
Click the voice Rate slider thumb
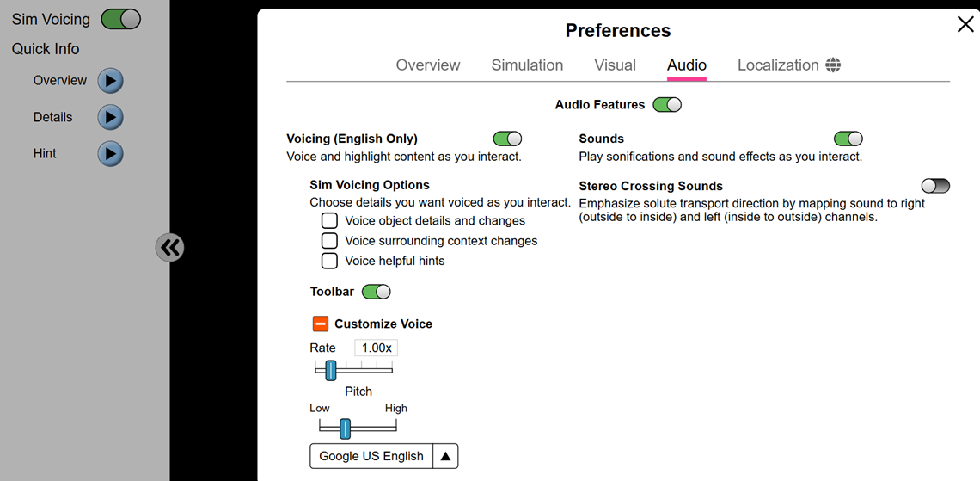[x=331, y=370]
